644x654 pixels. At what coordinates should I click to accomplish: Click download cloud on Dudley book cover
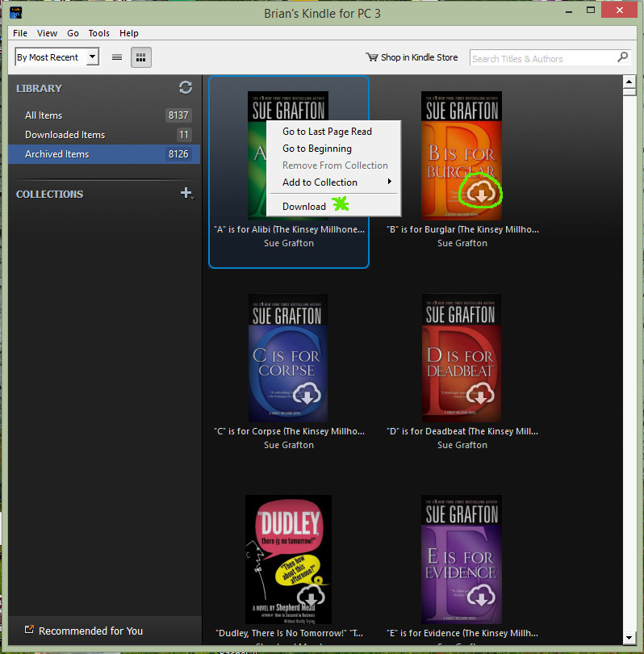311,594
